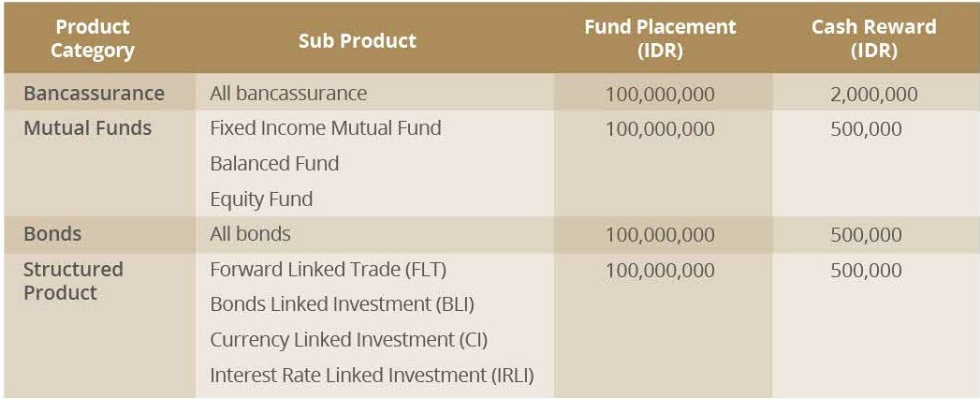Click the Bonds row 500,000 reward
The image size is (980, 399).
click(866, 235)
